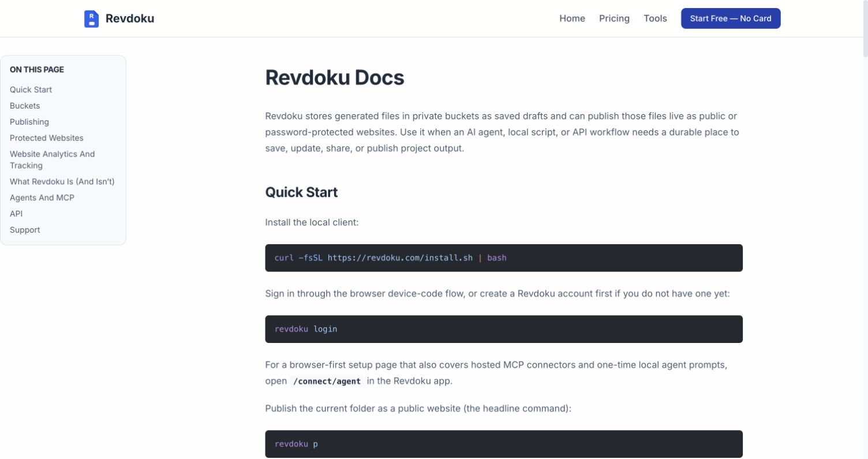Click the page vertical scrollbar thumb
The image size is (868, 459).
point(865,29)
